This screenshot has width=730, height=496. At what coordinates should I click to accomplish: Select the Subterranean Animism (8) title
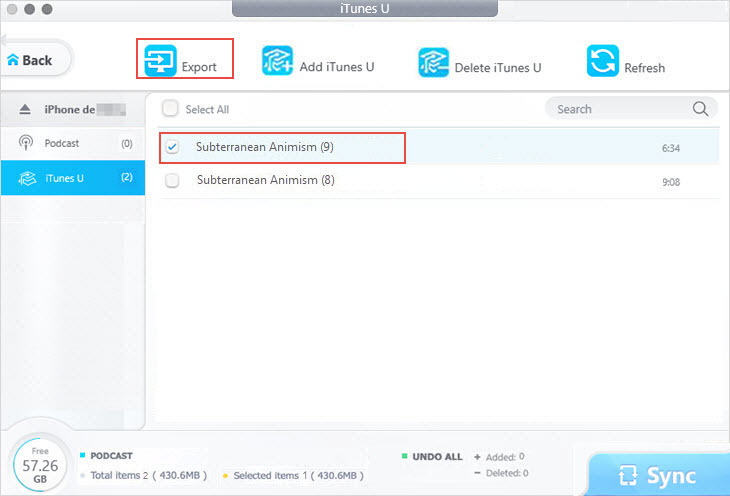tap(265, 180)
